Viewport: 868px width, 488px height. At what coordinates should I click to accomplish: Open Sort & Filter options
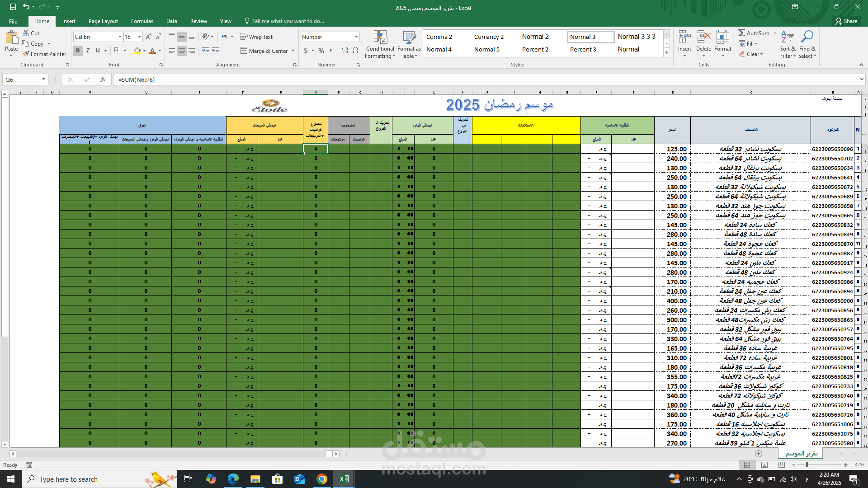[x=788, y=44]
